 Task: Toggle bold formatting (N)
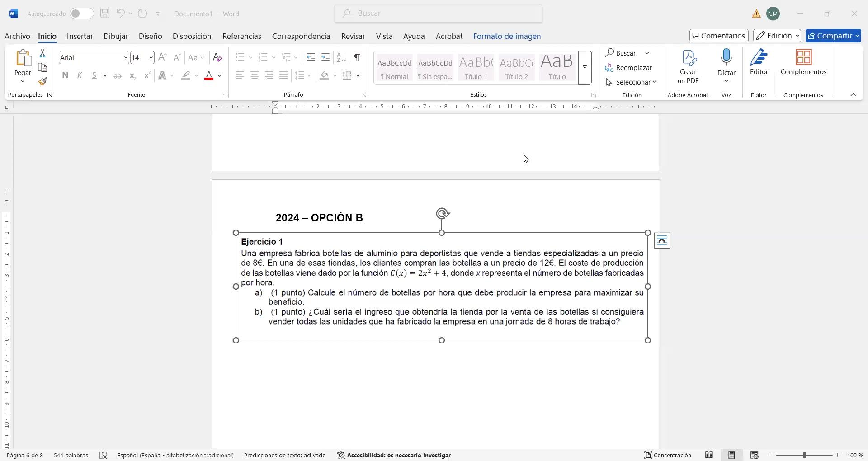pyautogui.click(x=65, y=75)
